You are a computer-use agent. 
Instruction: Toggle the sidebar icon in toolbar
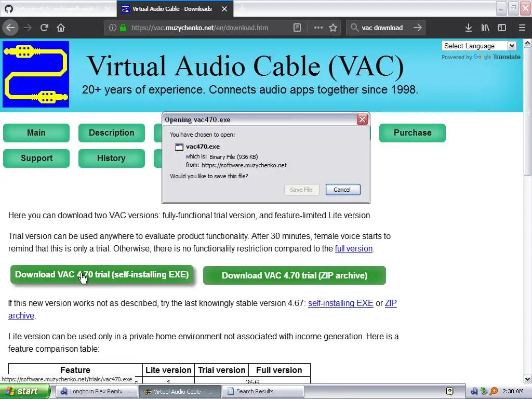(x=502, y=28)
